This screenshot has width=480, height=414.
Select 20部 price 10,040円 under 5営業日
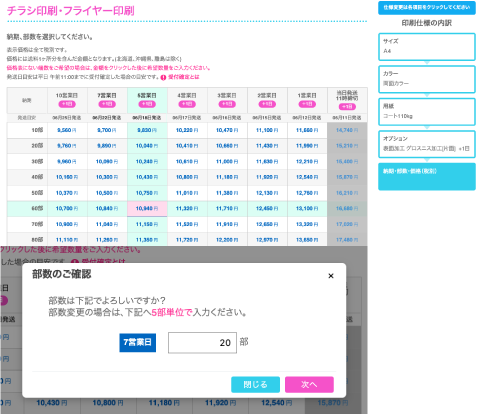147,146
